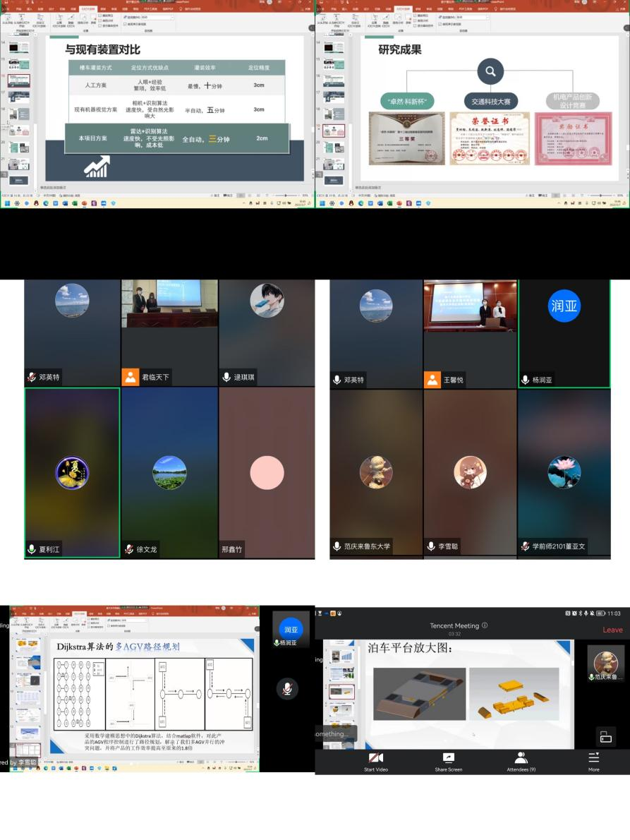
Task: Select 夏利江 participant tile
Action: click(x=72, y=472)
